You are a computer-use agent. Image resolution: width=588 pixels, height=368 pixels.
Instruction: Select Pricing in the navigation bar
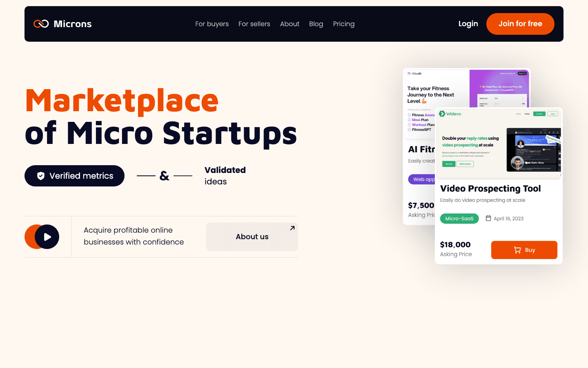[x=343, y=24]
